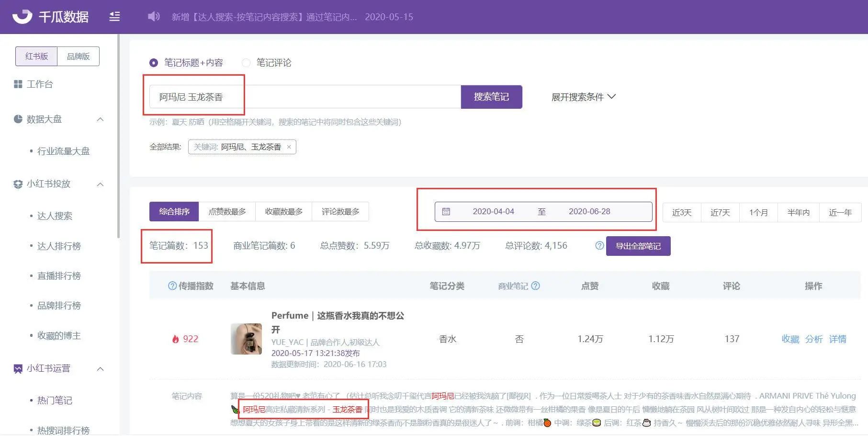Click the sidebar vertical scrollbar
The image size is (868, 436).
click(x=118, y=136)
